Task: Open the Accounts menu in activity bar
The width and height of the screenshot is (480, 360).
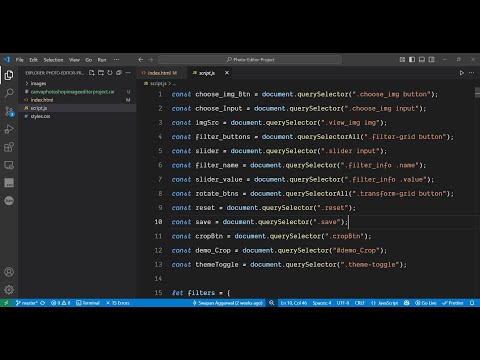Action: click(x=9, y=272)
